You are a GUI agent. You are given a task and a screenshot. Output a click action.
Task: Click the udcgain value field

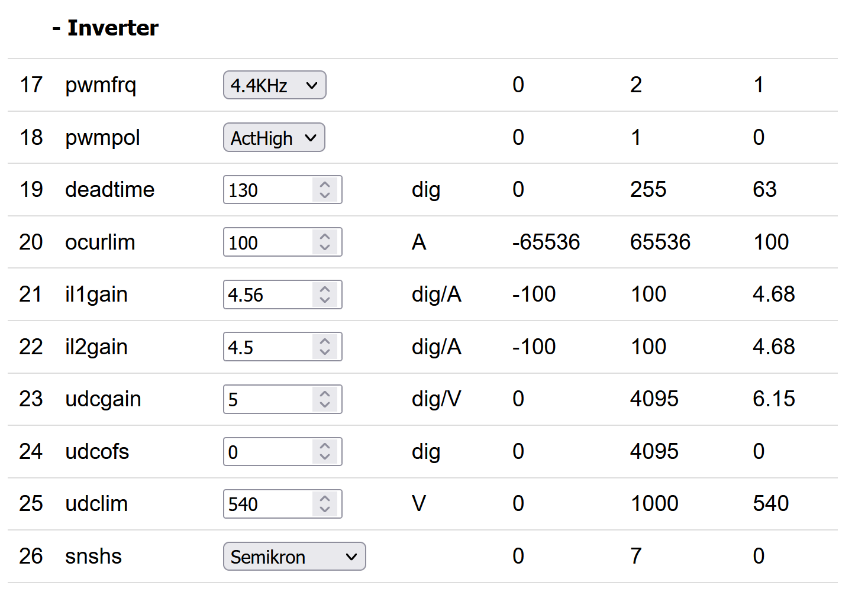pyautogui.click(x=267, y=399)
